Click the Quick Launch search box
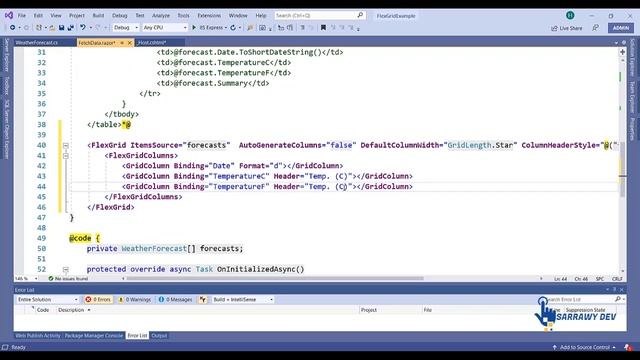This screenshot has width=640, height=360. point(320,16)
